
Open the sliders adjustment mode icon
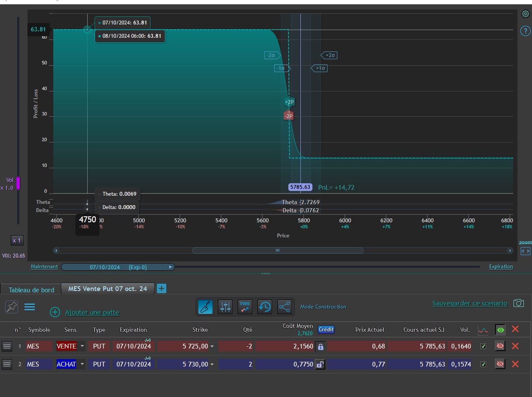[225, 307]
